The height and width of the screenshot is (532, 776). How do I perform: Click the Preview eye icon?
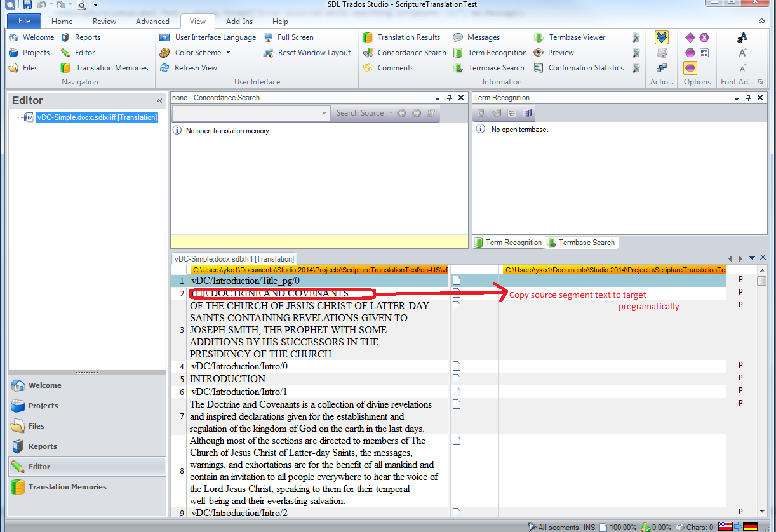click(539, 53)
